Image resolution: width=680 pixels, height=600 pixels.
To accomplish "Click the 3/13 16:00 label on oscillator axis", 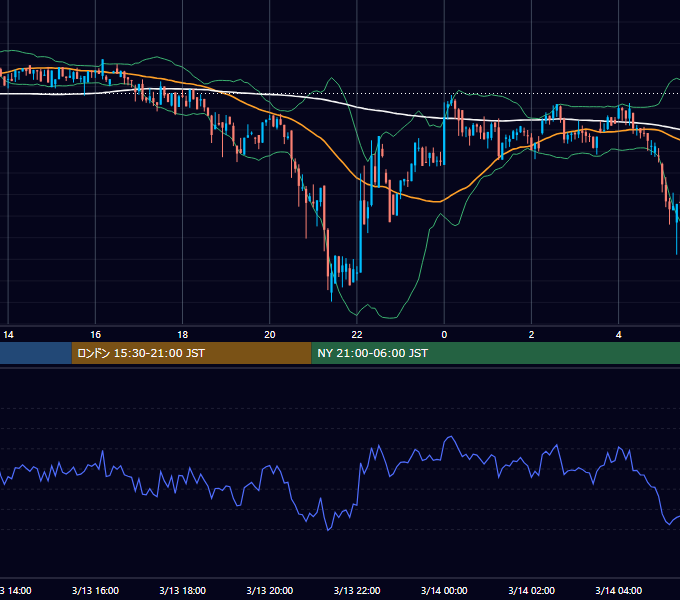I will [95, 590].
